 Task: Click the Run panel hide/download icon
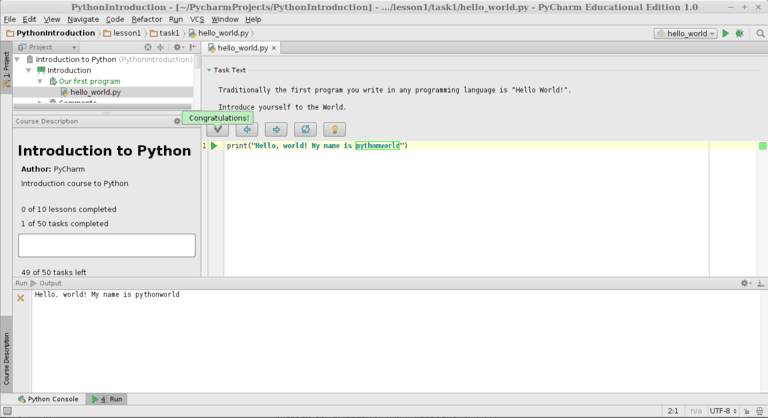[760, 283]
